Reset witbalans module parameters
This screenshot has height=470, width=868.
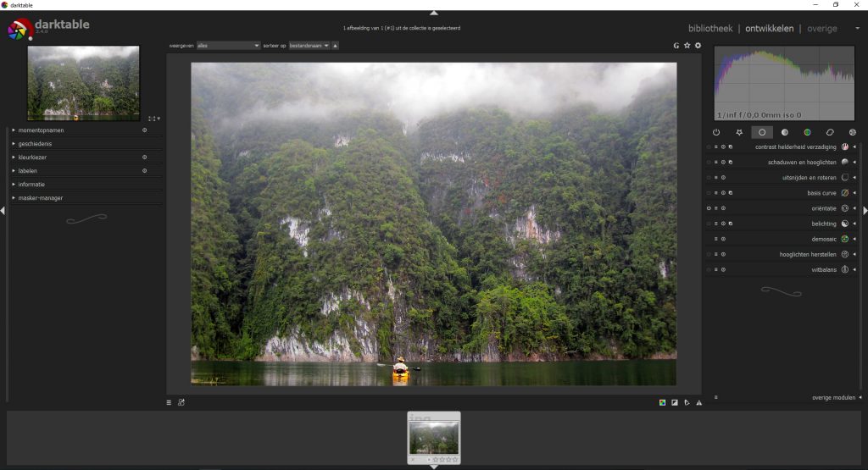(x=723, y=270)
